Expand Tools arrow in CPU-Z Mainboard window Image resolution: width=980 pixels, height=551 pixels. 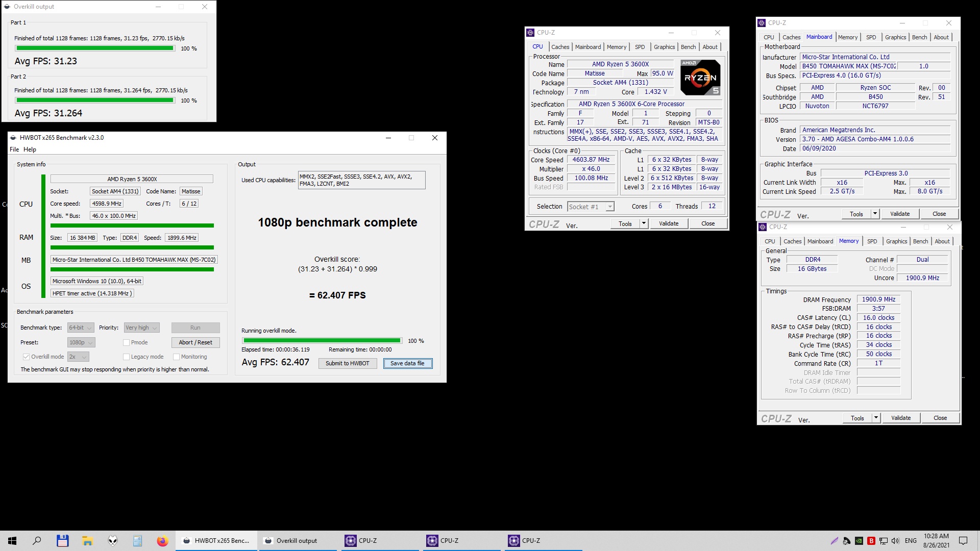coord(875,214)
